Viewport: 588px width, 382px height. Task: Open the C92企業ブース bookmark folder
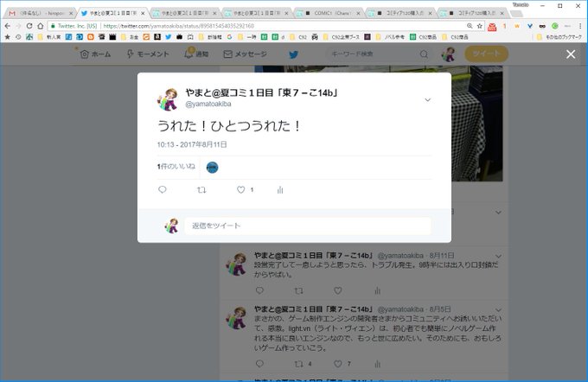[x=341, y=37]
